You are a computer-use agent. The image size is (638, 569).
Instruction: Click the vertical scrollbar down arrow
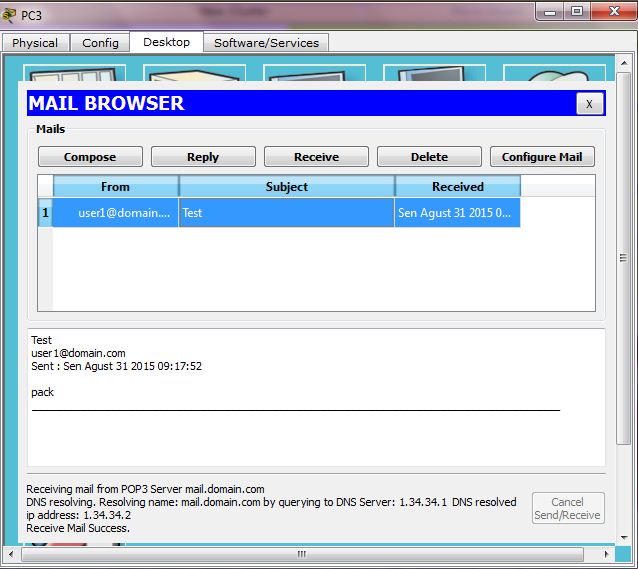623,538
